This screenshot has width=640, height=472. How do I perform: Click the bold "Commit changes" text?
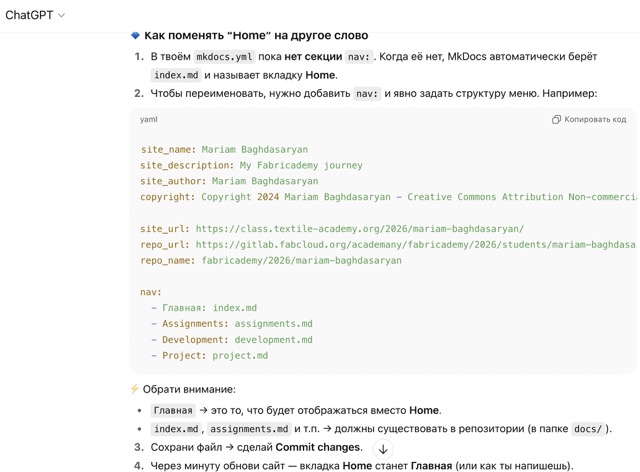(318, 447)
